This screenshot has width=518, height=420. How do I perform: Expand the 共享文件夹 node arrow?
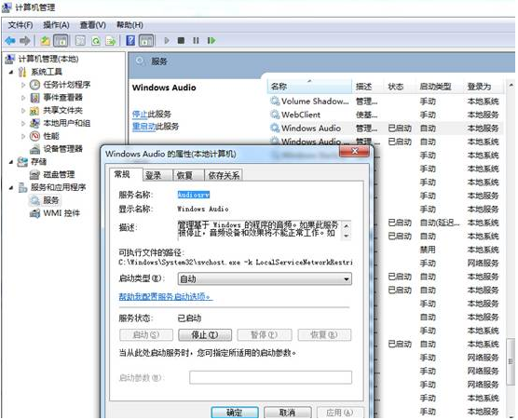tap(23, 111)
